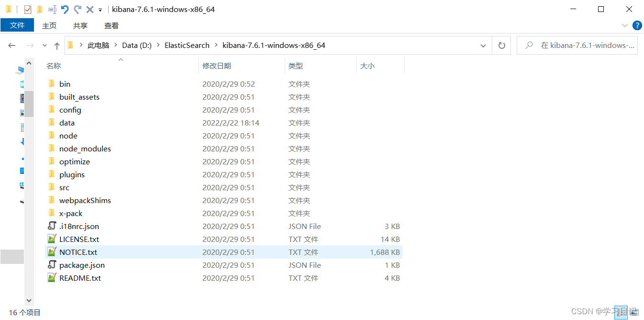This screenshot has width=644, height=320.
Task: Click the NOTICE.txt file icon
Action: click(52, 252)
